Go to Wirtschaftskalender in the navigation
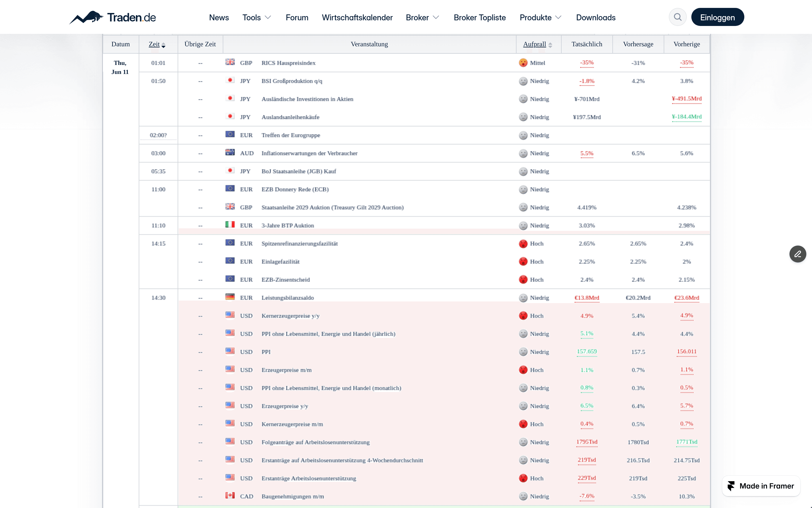 coord(357,17)
